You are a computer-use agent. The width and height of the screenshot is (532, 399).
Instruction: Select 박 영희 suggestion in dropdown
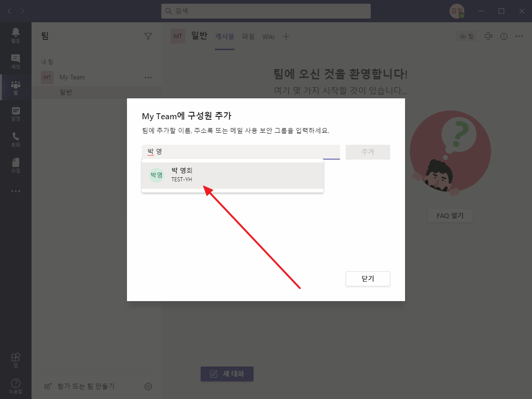click(233, 175)
